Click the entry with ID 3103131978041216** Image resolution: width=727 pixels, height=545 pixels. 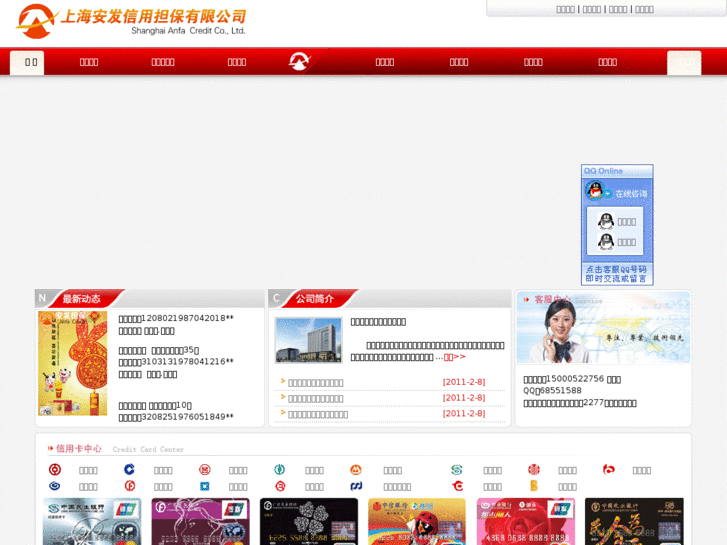176,361
